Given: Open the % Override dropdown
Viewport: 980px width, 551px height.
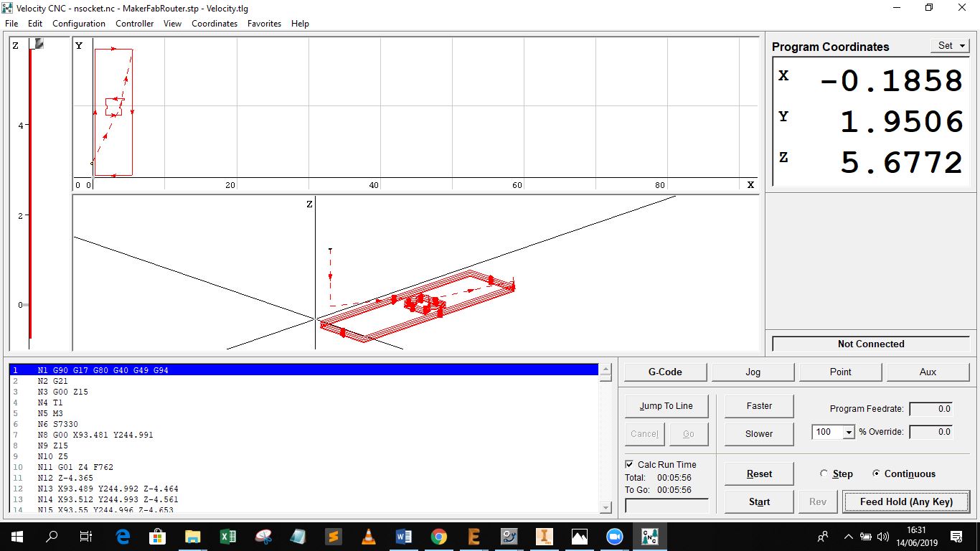Looking at the screenshot, I should (x=849, y=432).
